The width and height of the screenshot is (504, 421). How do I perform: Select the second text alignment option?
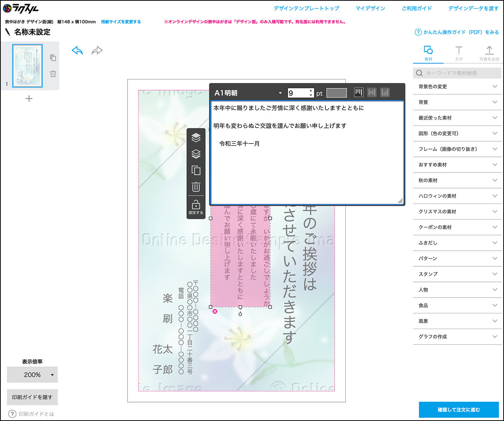point(372,92)
